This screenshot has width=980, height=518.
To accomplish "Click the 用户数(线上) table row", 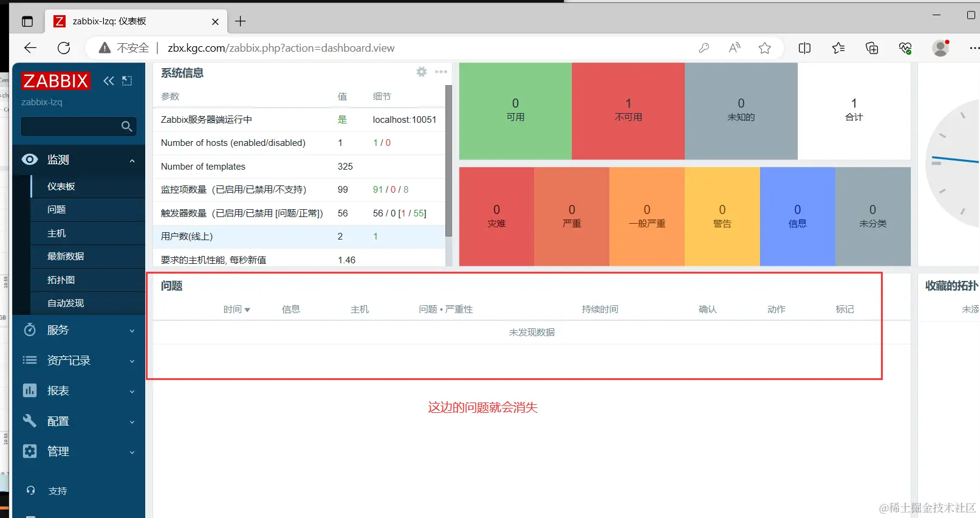I will (x=300, y=237).
